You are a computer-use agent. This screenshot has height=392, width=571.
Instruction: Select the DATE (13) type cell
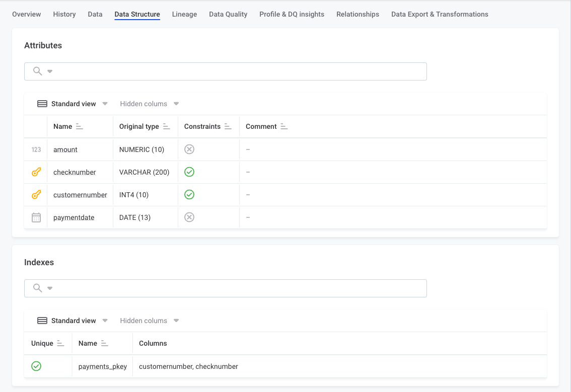146,217
